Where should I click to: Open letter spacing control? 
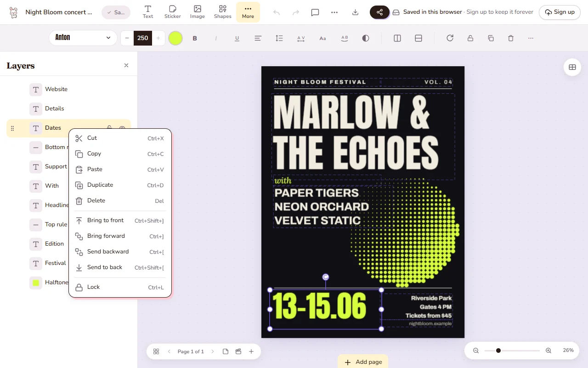301,38
